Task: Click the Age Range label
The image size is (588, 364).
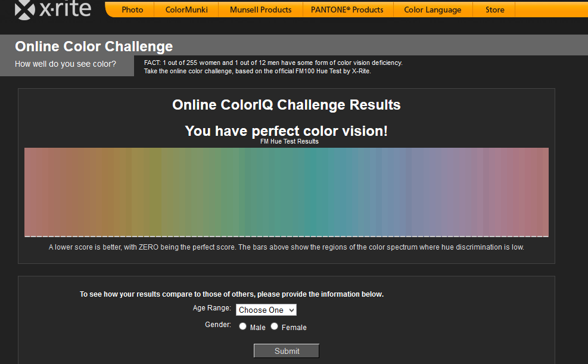Action: [212, 308]
